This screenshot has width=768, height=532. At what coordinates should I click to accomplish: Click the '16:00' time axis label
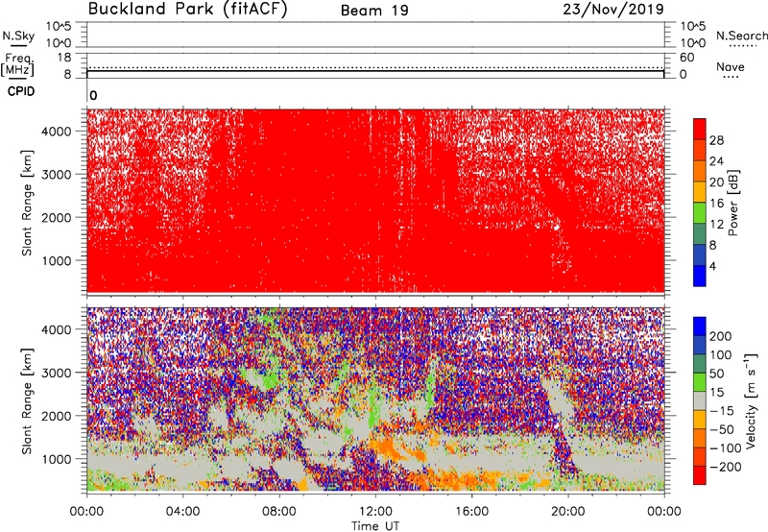click(471, 512)
